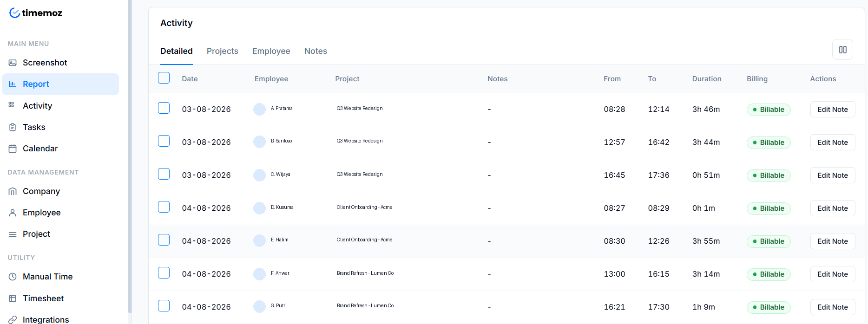
Task: Click the Project list icon
Action: (x=13, y=234)
